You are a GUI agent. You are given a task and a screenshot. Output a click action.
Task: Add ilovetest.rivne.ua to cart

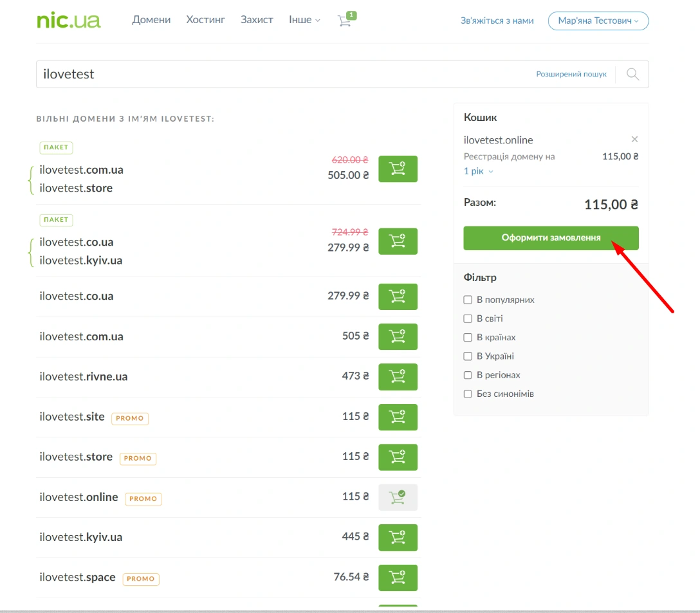[x=398, y=377]
